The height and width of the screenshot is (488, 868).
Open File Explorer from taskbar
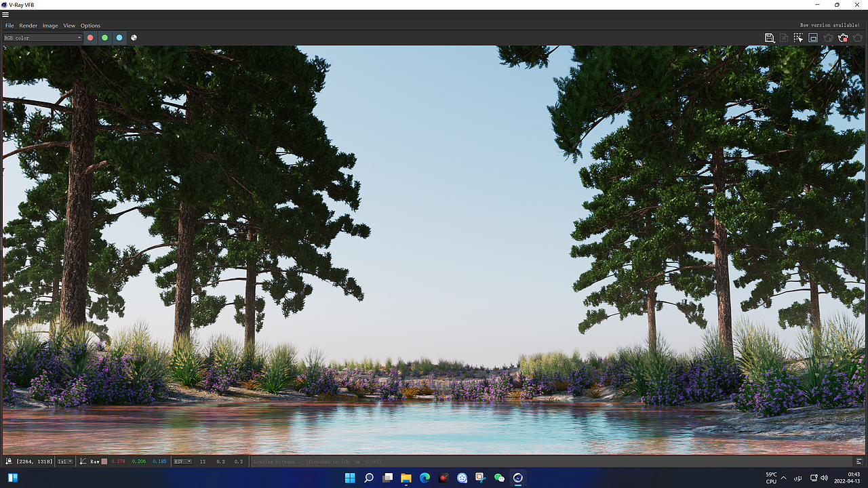(406, 478)
